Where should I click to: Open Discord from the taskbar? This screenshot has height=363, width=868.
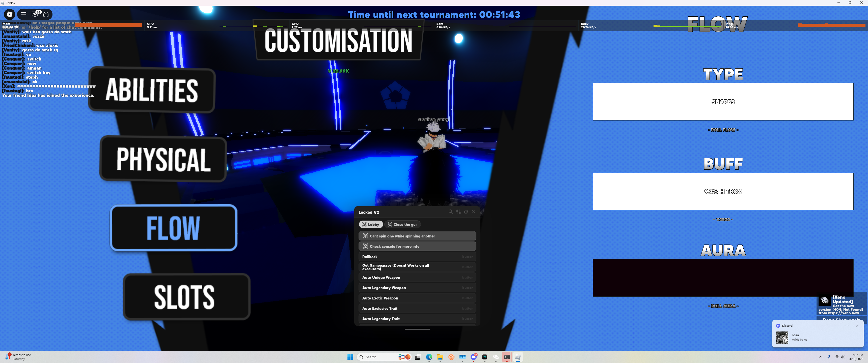pyautogui.click(x=473, y=357)
